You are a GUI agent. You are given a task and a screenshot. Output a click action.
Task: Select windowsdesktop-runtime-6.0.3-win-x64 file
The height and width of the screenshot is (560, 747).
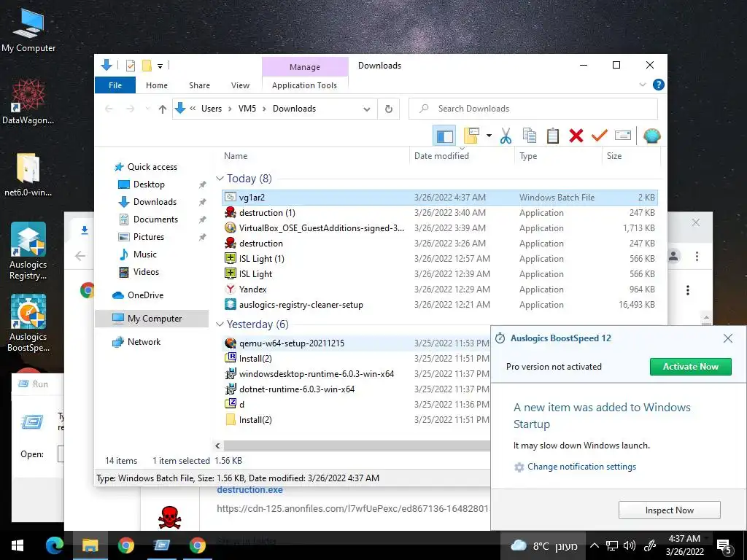pyautogui.click(x=356, y=374)
